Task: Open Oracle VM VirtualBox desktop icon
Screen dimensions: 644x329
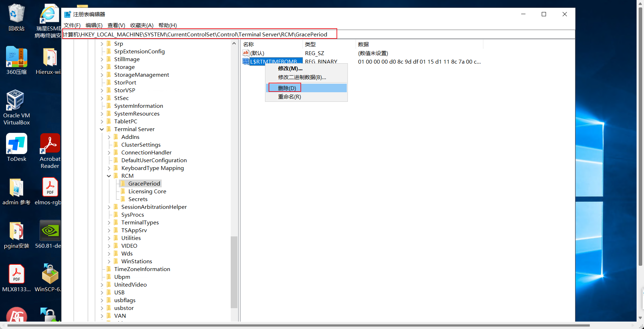Action: (16, 100)
